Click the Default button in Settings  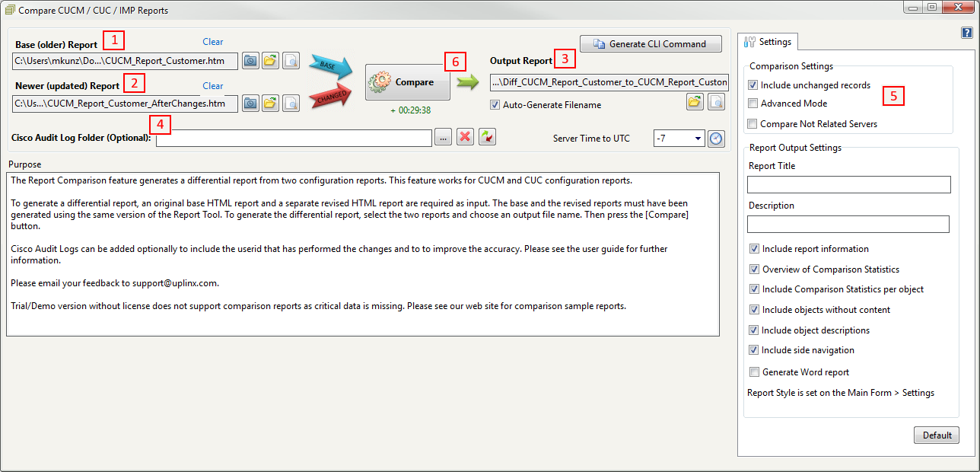937,435
